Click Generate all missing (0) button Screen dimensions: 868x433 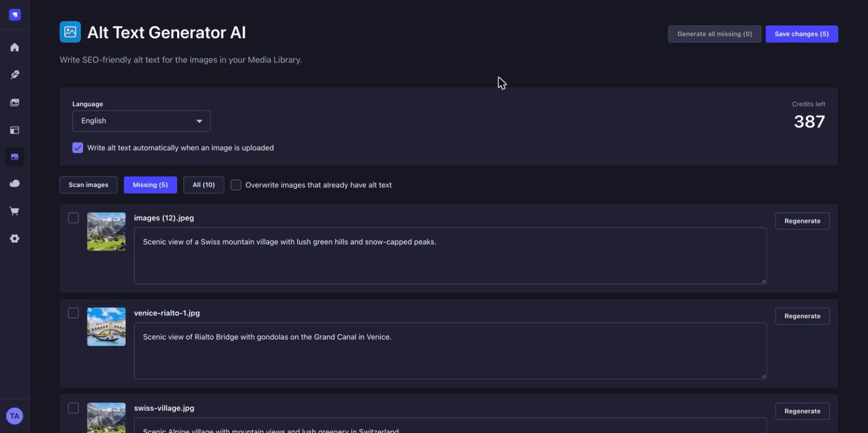(x=715, y=34)
